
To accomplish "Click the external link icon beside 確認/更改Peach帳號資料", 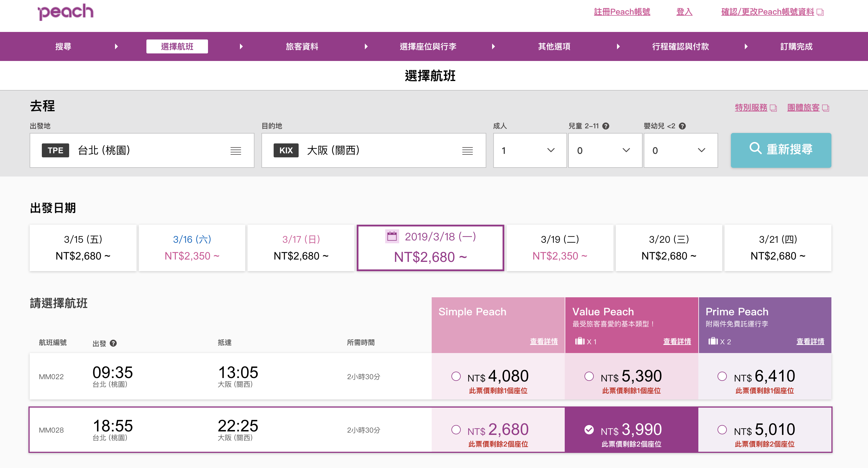I will (x=820, y=12).
